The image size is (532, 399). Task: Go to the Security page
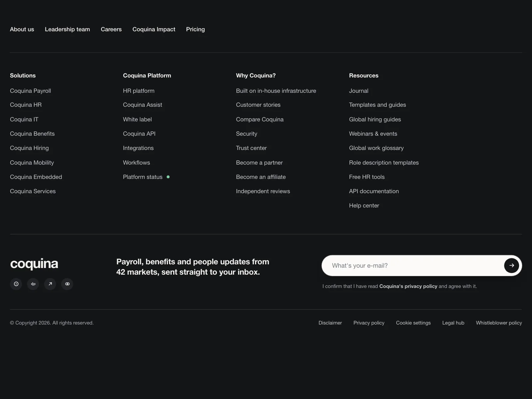pyautogui.click(x=247, y=134)
